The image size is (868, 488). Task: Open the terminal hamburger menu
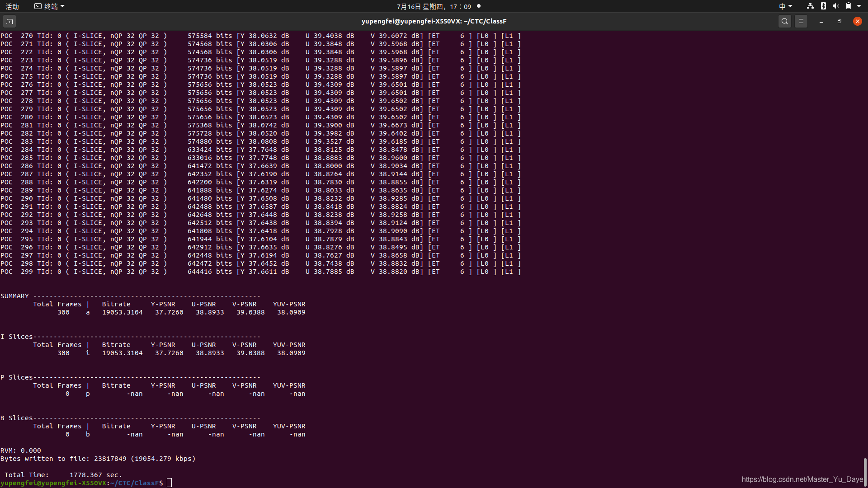[801, 21]
